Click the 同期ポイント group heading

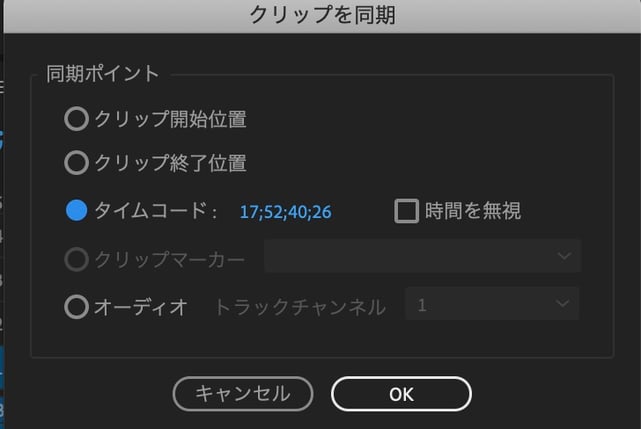[x=103, y=74]
